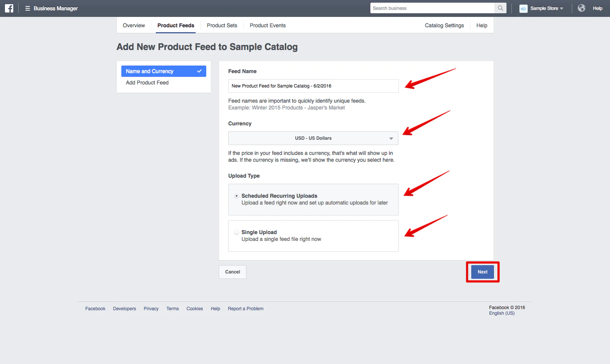610x364 pixels.
Task: Open the globe notifications icon
Action: pos(582,8)
